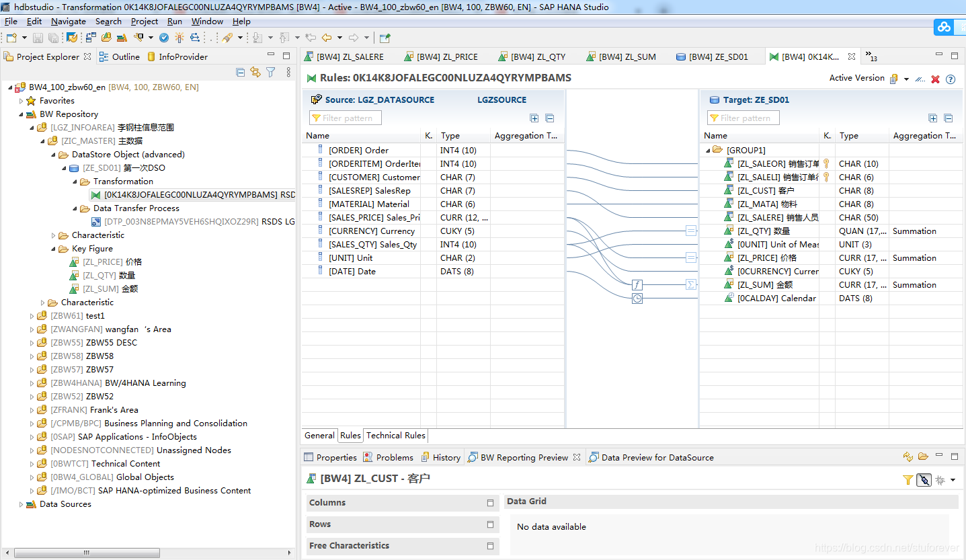Click expand-all plus icon in Target panel
This screenshot has width=966, height=560.
(x=933, y=118)
